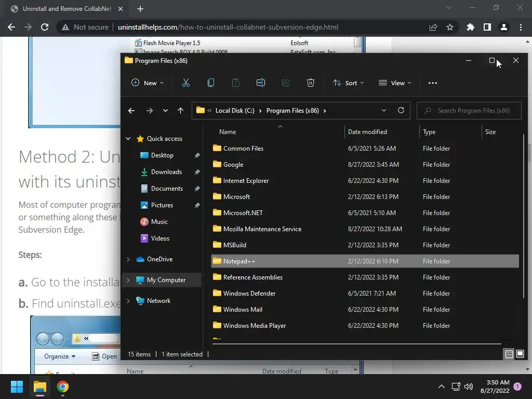The image size is (532, 399).
Task: Go forward in File Explorer
Action: click(149, 111)
